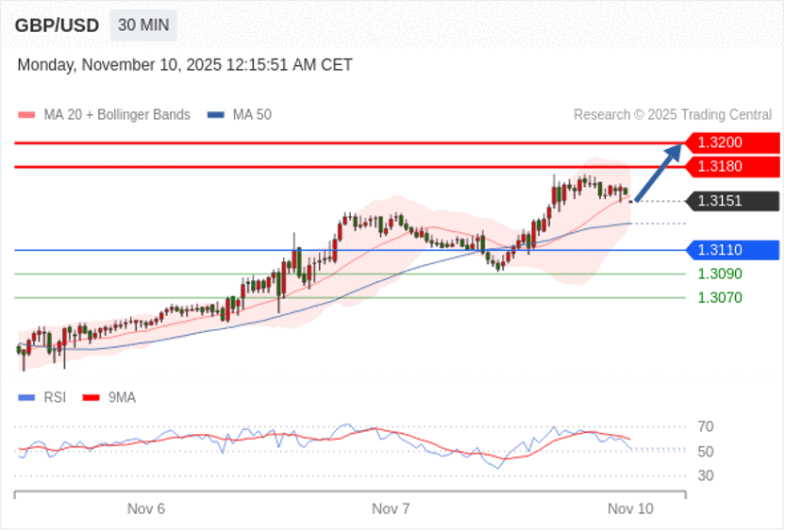The image size is (785, 532).
Task: Click the green 1.3090 support label
Action: (719, 274)
